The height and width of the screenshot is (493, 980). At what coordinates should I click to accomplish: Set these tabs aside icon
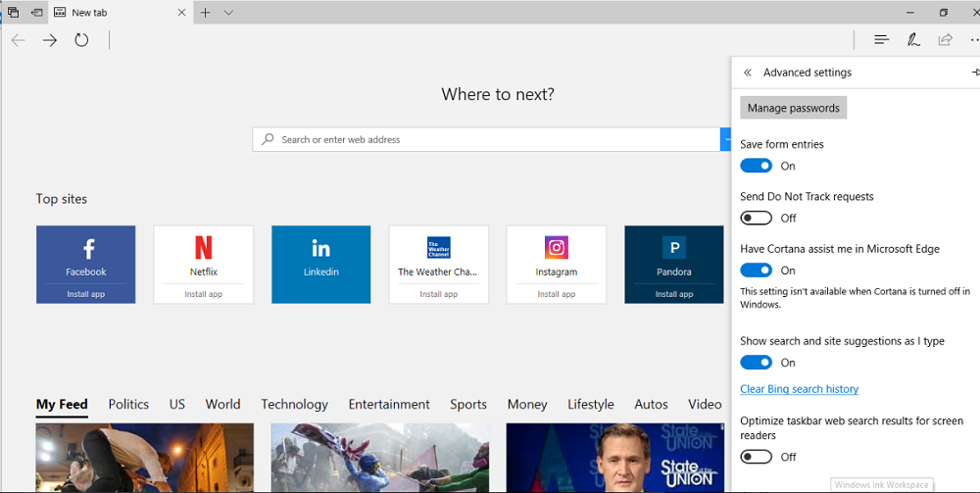(37, 12)
